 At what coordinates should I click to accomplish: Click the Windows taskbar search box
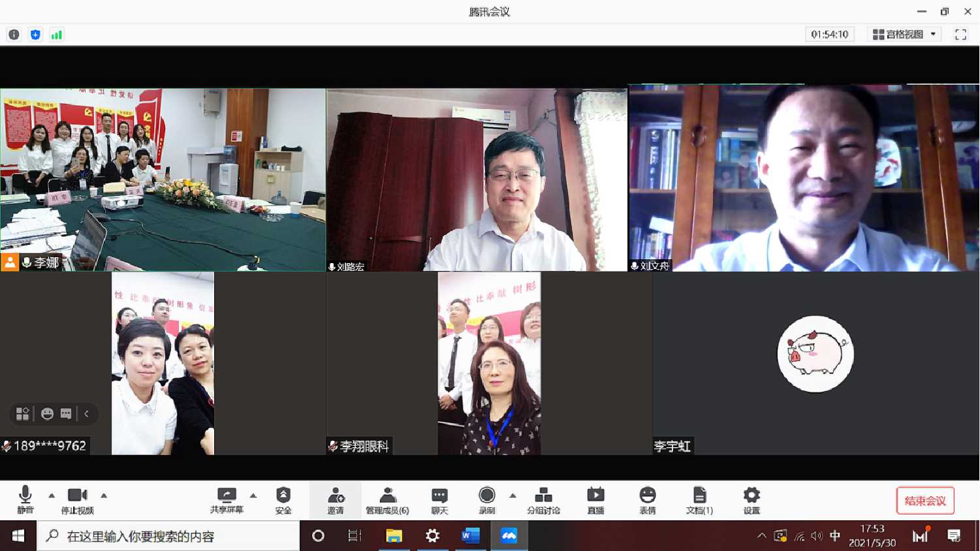click(x=168, y=536)
